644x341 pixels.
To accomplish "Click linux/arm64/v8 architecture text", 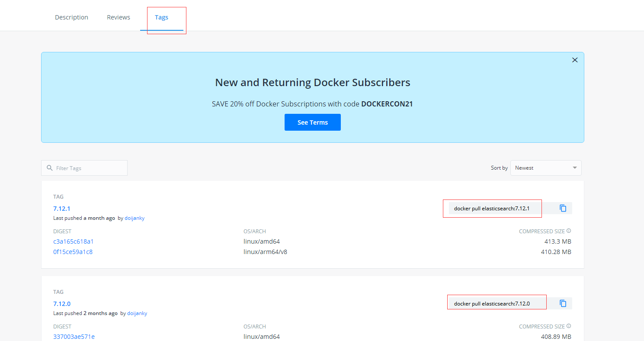I will (x=265, y=252).
